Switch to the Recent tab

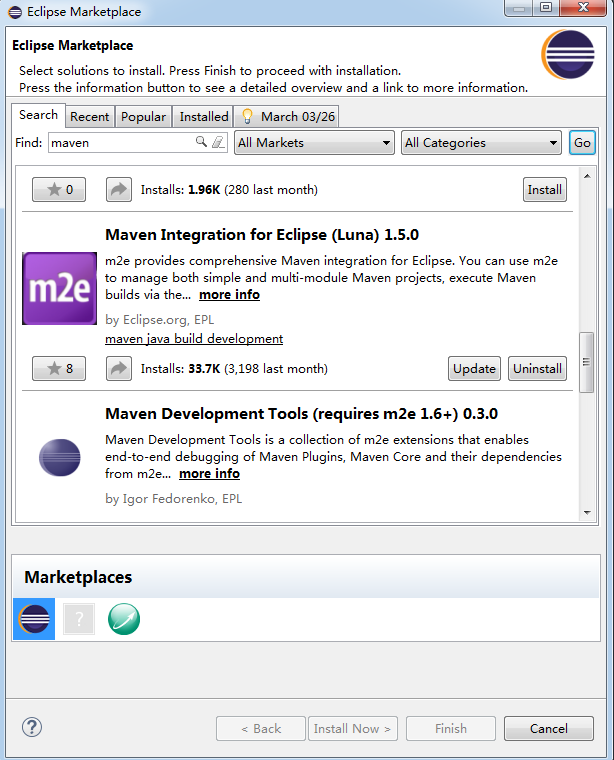(x=90, y=117)
